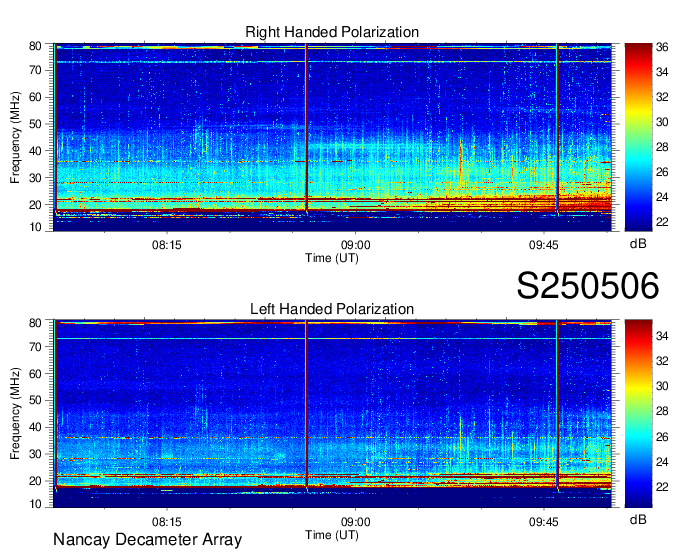Click Frequency (MHz) axis label of Right Handed plot
Image resolution: width=680 pixels, height=552 pixels.
coord(15,137)
